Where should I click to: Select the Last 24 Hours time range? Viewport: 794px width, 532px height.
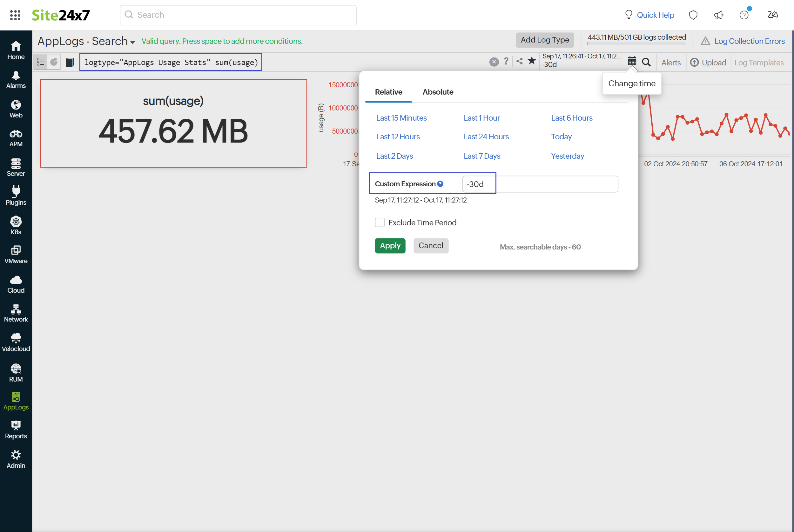tap(486, 136)
